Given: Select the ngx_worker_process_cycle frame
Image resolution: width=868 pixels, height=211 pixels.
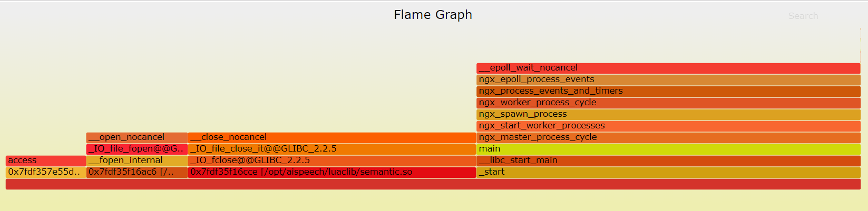Looking at the screenshot, I should [668, 103].
